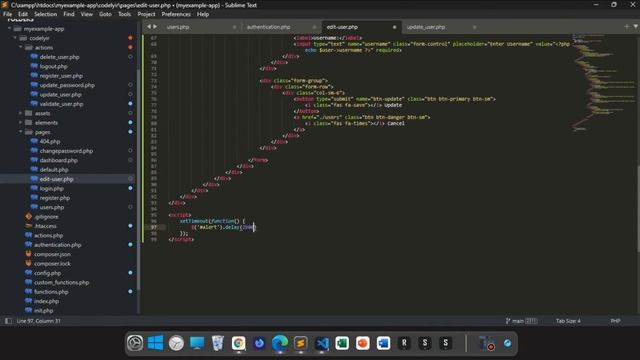
Task: Open the Find menu
Action: pyautogui.click(x=69, y=14)
